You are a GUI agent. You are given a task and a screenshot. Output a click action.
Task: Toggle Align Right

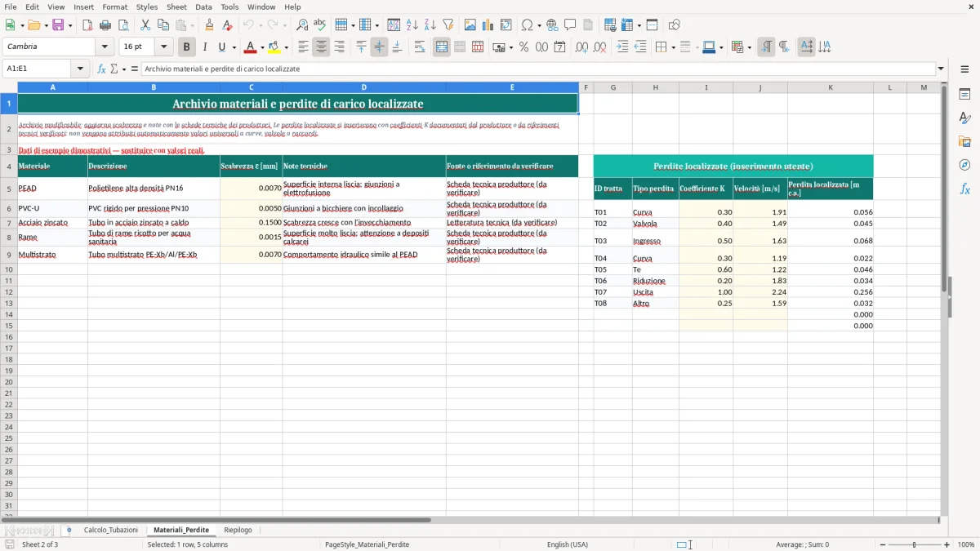(x=339, y=47)
